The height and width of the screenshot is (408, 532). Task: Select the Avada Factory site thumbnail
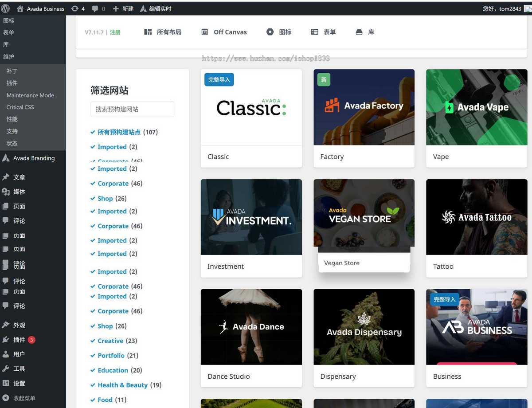click(364, 107)
